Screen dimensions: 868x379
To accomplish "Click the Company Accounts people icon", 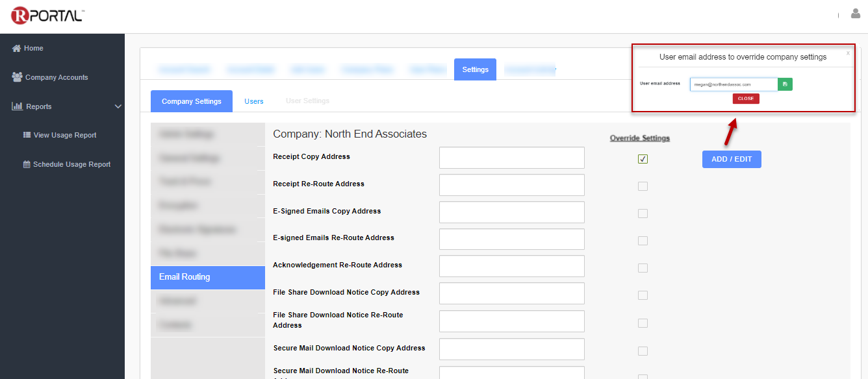I will (x=17, y=77).
